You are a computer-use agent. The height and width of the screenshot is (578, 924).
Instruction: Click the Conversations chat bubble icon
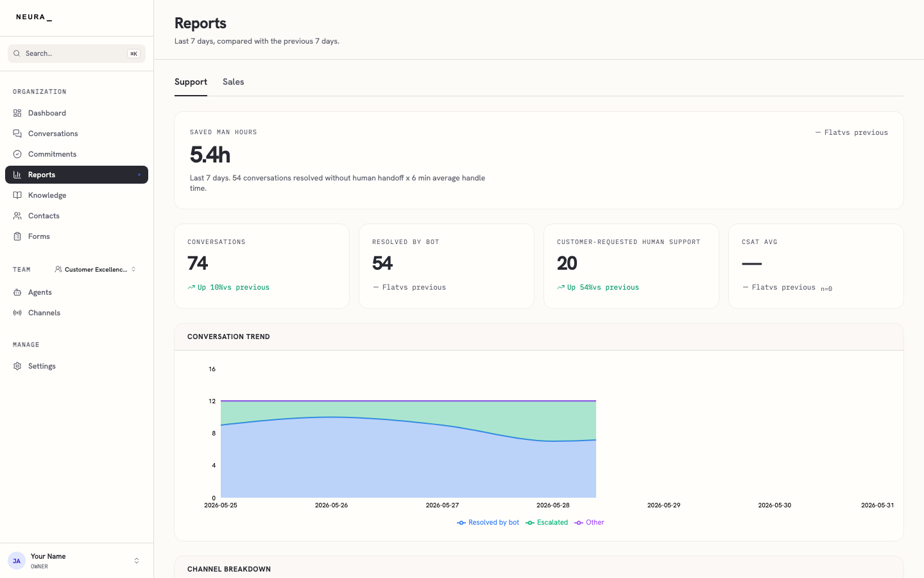click(17, 134)
